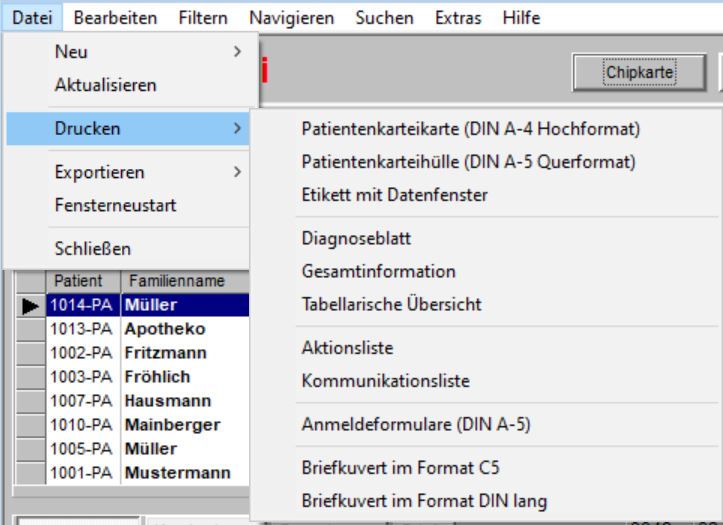Open the Filtern menu

(x=203, y=18)
